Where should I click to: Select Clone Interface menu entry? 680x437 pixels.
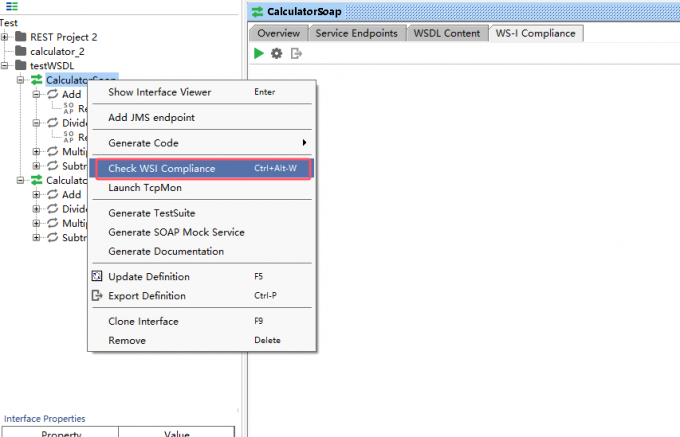tap(202, 321)
